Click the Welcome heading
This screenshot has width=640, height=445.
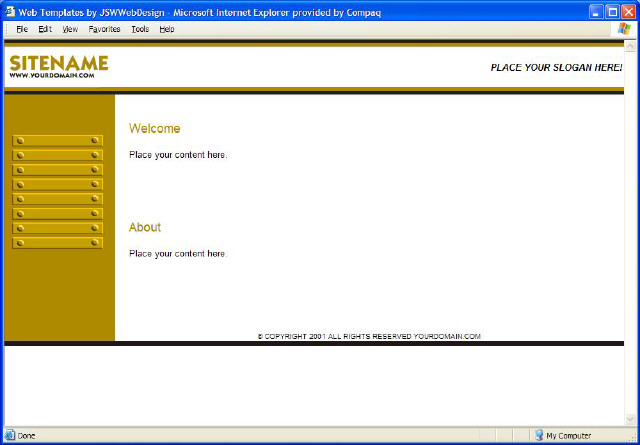pos(154,129)
